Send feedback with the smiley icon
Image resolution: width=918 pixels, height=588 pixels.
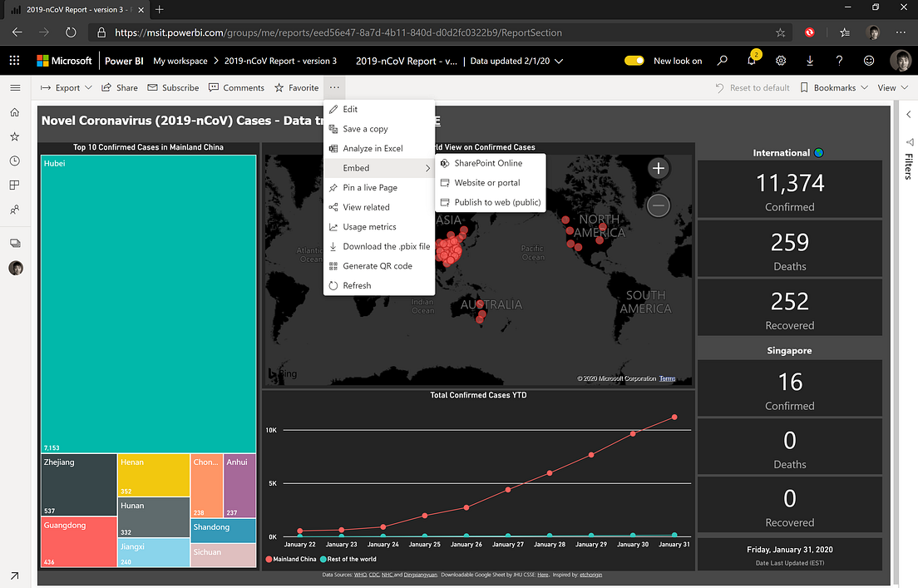868,60
